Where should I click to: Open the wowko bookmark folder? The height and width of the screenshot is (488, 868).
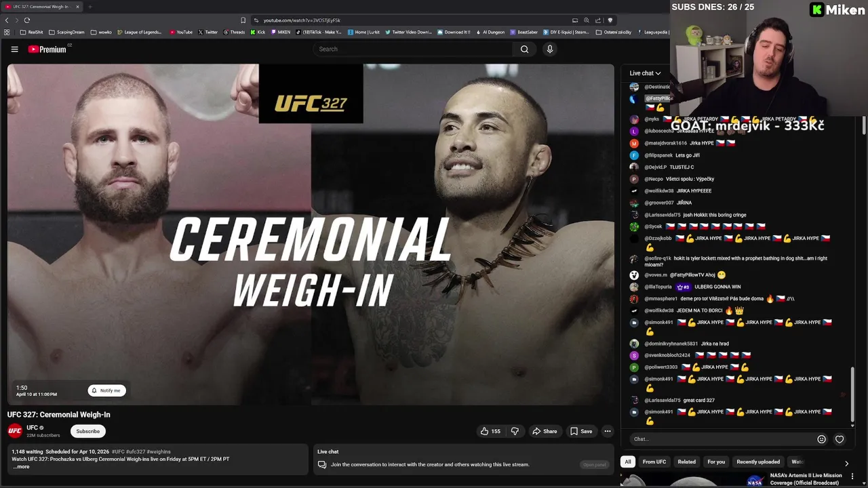(x=101, y=32)
